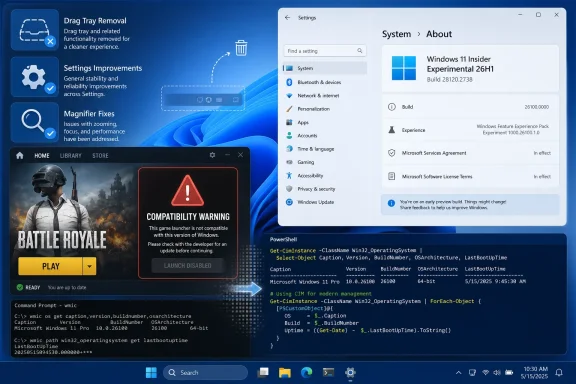
Task: Click the Bluetooth icon in Settings sidebar
Action: (289, 82)
